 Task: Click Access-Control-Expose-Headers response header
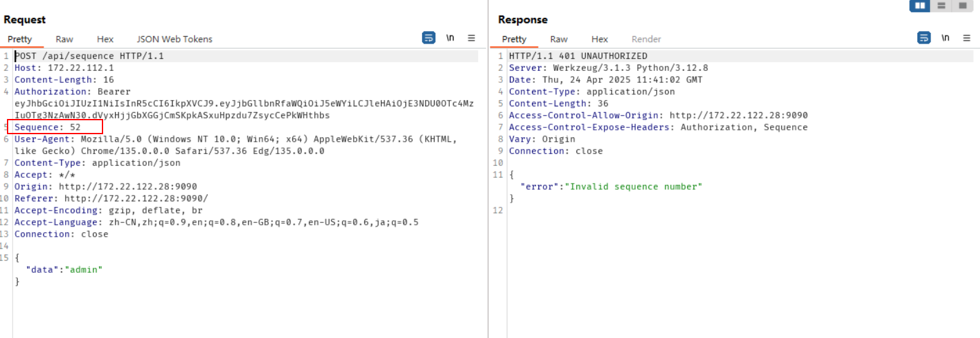pyautogui.click(x=658, y=127)
